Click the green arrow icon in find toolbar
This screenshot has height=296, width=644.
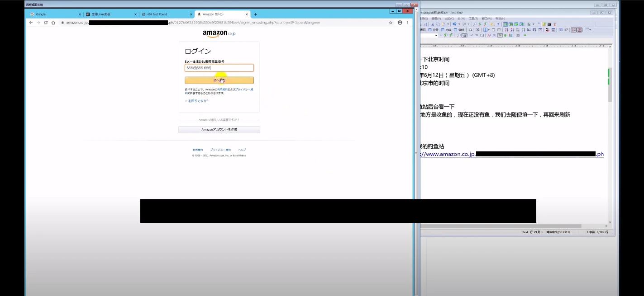(x=525, y=35)
